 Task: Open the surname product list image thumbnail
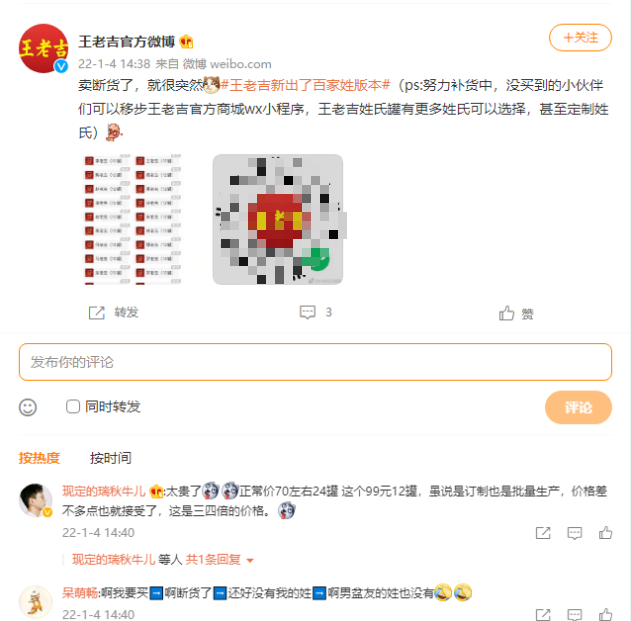coord(132,219)
